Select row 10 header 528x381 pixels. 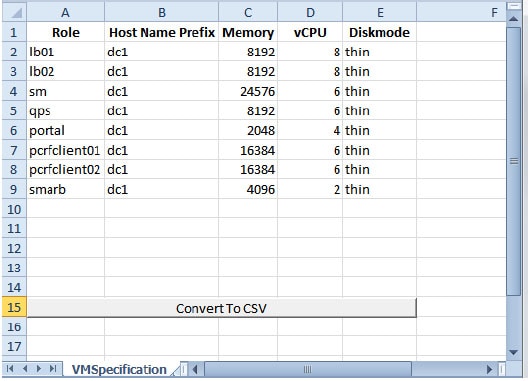coord(14,209)
